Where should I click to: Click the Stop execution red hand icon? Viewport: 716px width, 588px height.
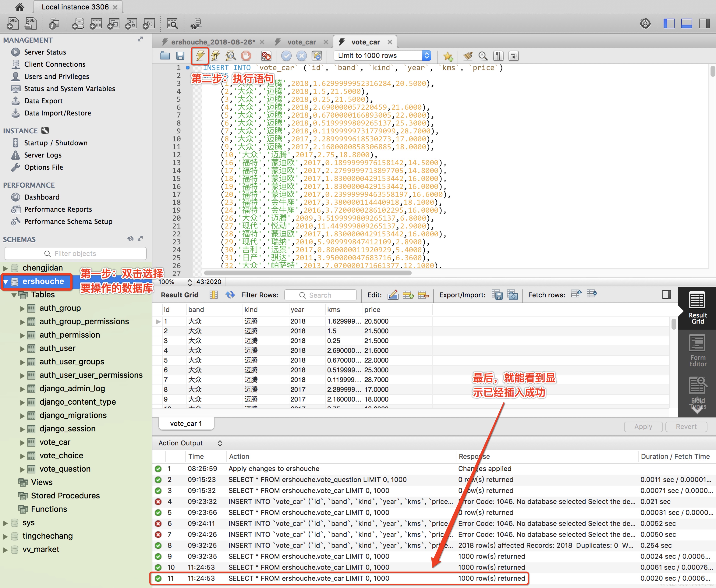246,56
